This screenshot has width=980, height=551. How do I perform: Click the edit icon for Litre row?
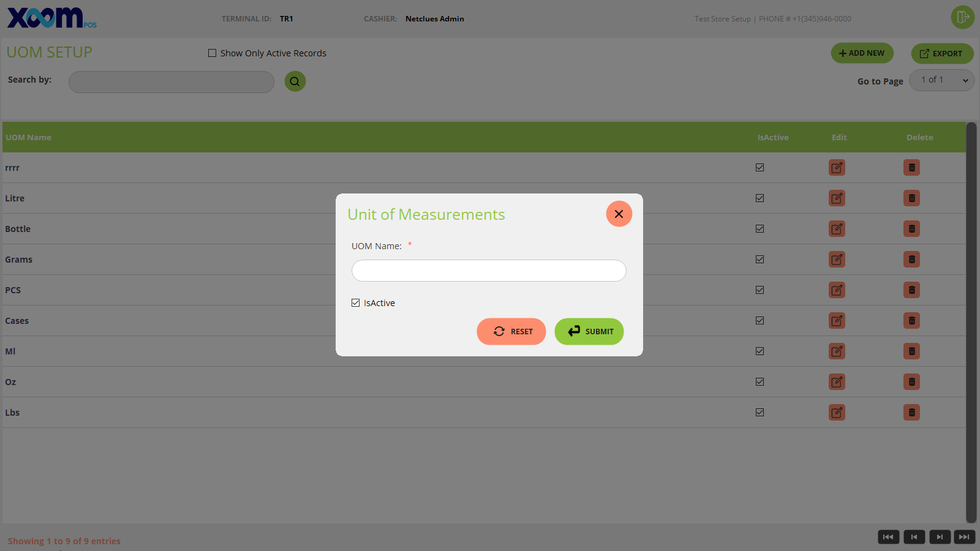837,198
